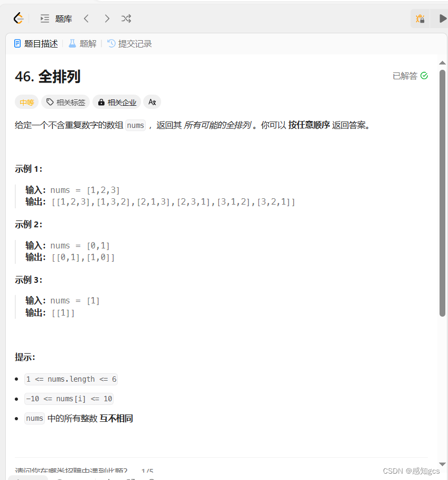
Task: Open the LeetCode home logo
Action: [18, 19]
